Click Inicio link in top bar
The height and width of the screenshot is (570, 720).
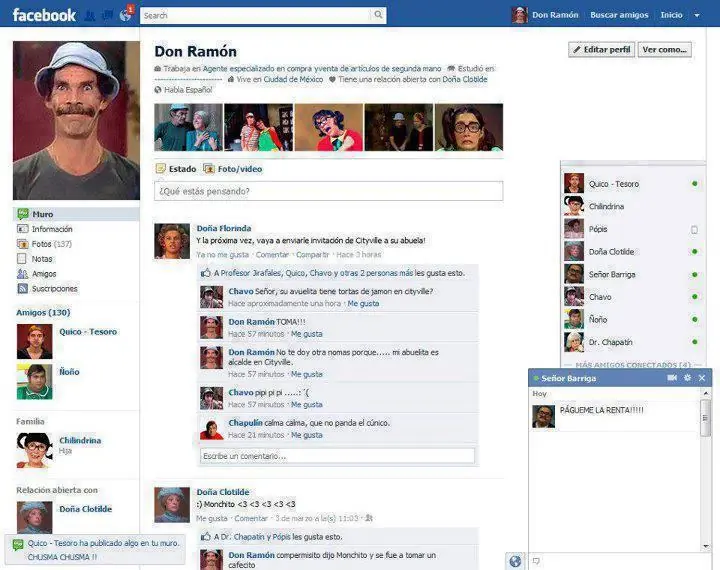pyautogui.click(x=671, y=15)
